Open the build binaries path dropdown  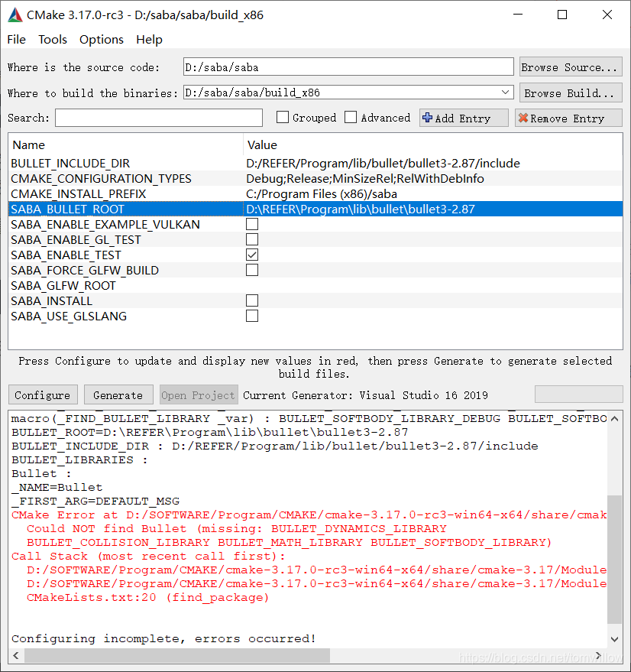[506, 93]
